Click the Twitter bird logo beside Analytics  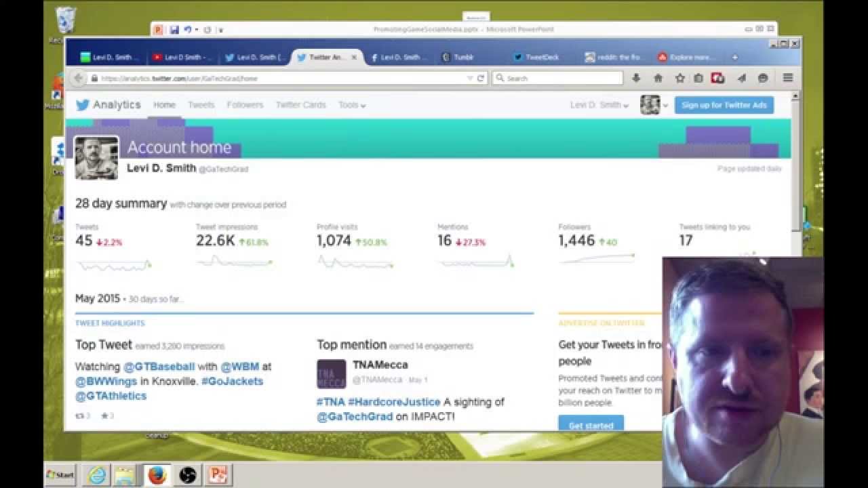coord(82,105)
